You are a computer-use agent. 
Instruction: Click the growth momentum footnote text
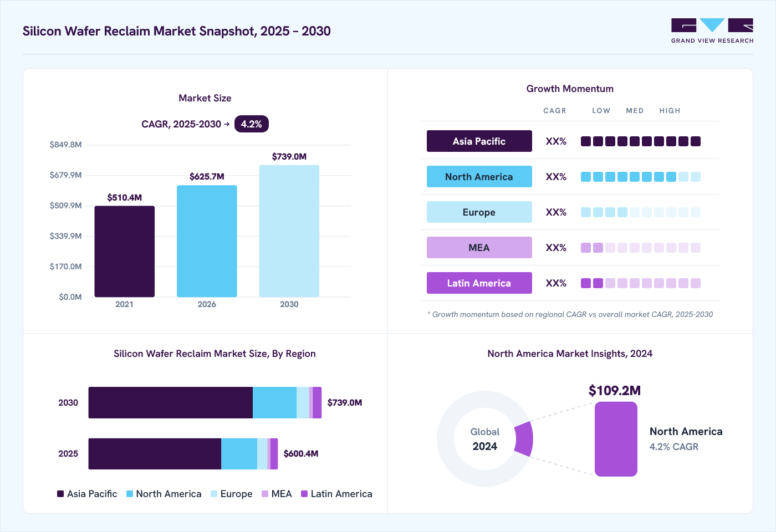click(x=570, y=314)
